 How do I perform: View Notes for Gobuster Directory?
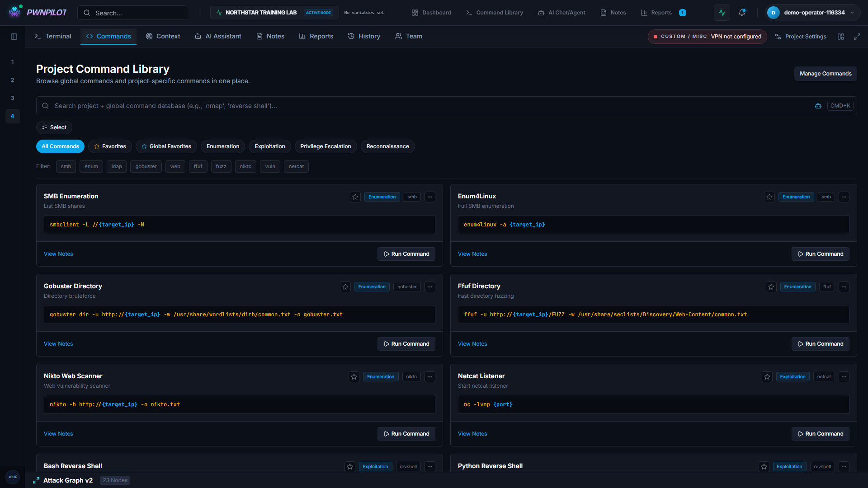point(58,344)
